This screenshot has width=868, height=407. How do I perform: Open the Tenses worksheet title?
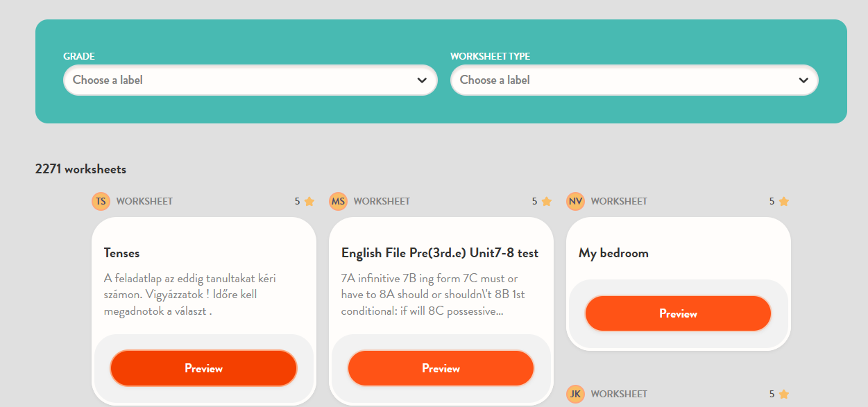[x=122, y=253]
